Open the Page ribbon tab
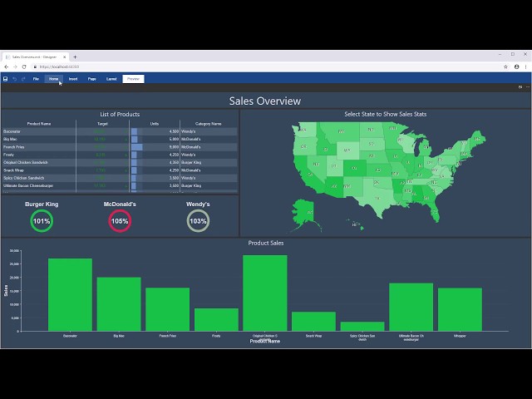532x399 pixels. (x=92, y=79)
